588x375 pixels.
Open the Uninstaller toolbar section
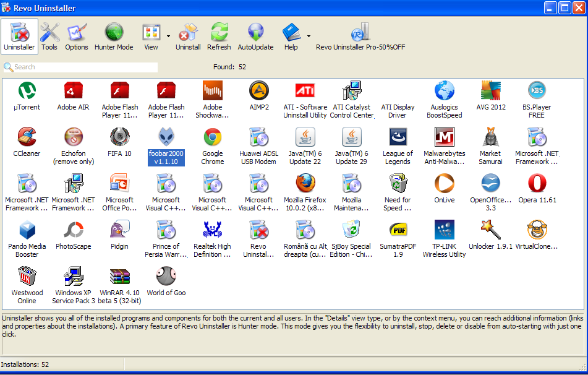20,37
